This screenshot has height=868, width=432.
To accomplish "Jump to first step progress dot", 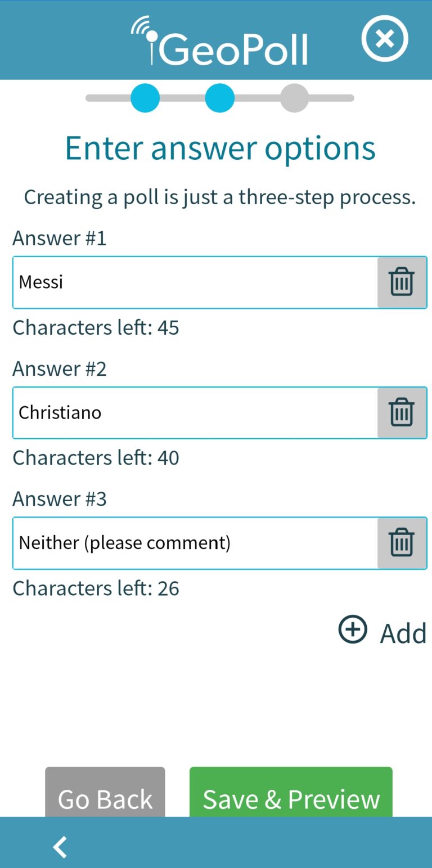I will [145, 98].
